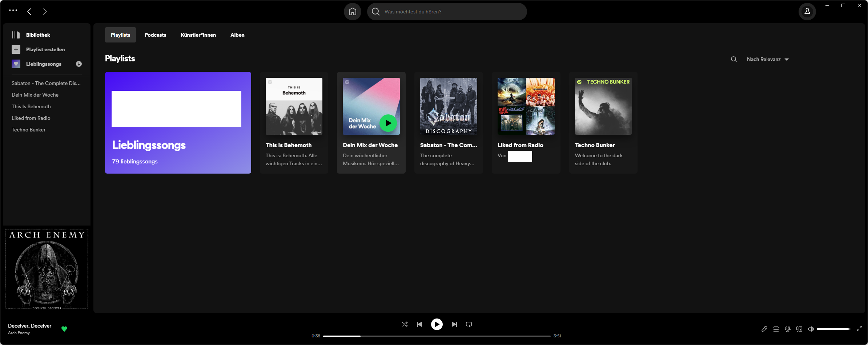This screenshot has width=868, height=345.
Task: Switch to the Podcasts tab
Action: pos(155,34)
